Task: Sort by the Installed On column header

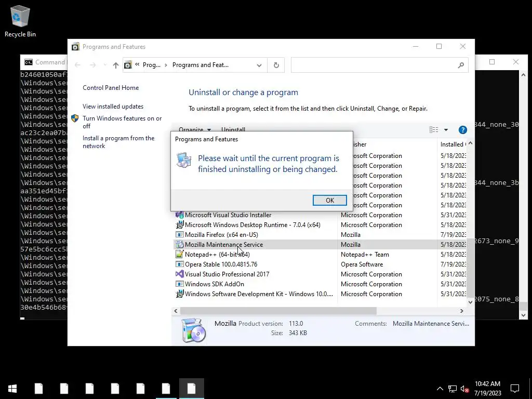Action: 453,144
